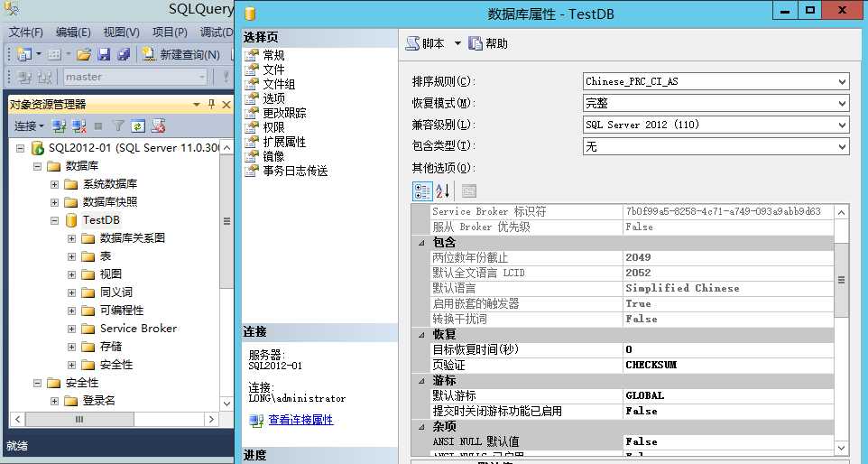
Task: Click the refresh icon in Object Explorer toolbar
Action: coord(138,126)
